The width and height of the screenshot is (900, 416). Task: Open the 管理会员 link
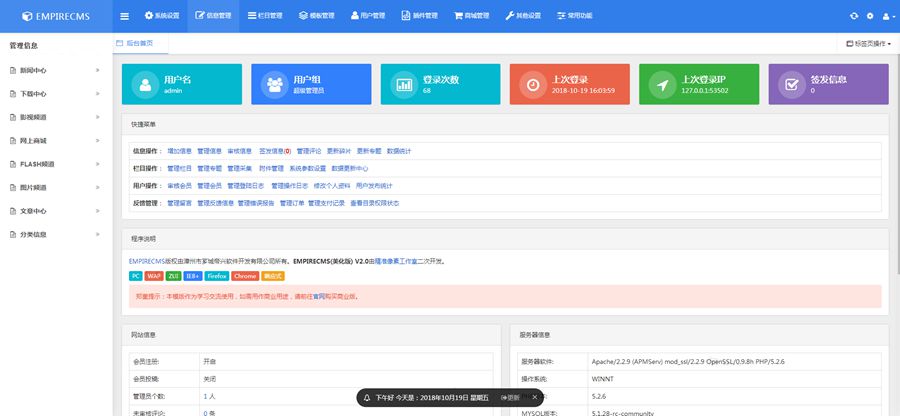coord(210,186)
